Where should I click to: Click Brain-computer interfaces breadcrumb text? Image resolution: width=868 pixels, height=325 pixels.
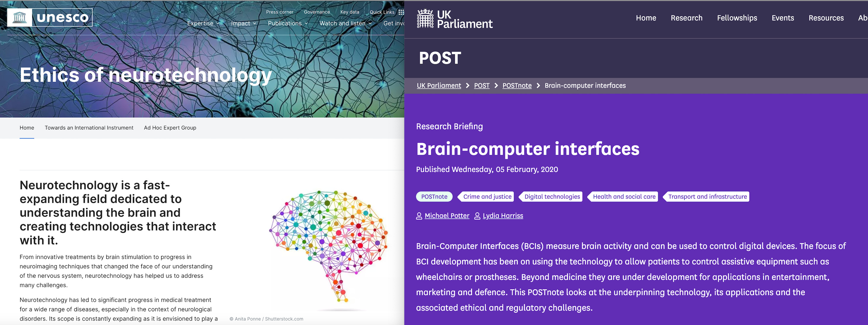tap(585, 86)
